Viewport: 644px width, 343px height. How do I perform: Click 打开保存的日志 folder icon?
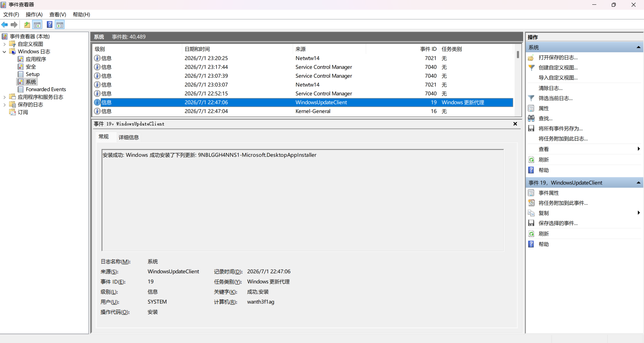coord(531,58)
